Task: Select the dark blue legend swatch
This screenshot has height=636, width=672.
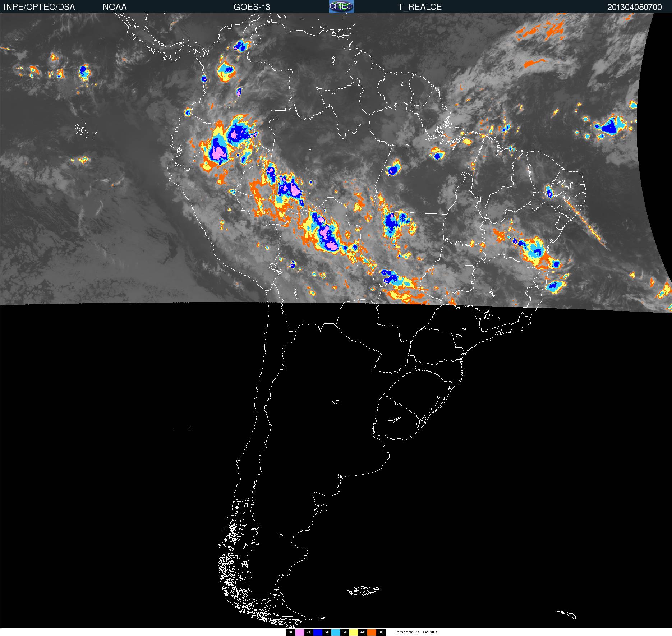Action: coord(318,632)
